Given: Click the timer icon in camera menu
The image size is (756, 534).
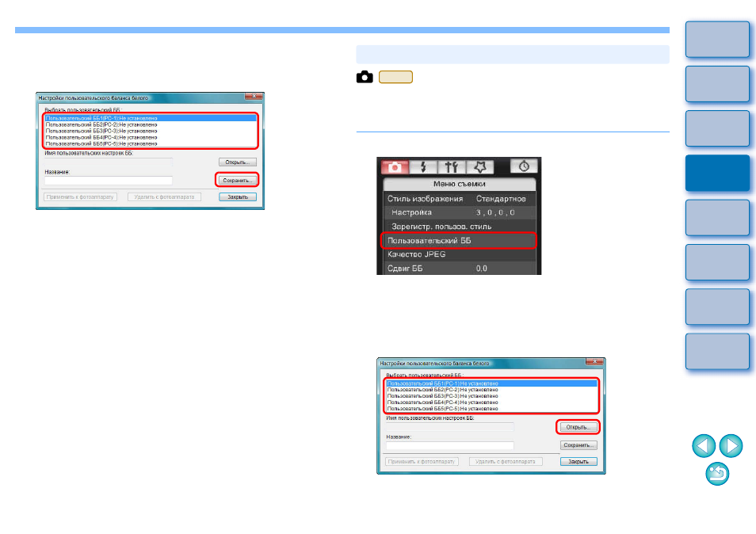Looking at the screenshot, I should [524, 166].
